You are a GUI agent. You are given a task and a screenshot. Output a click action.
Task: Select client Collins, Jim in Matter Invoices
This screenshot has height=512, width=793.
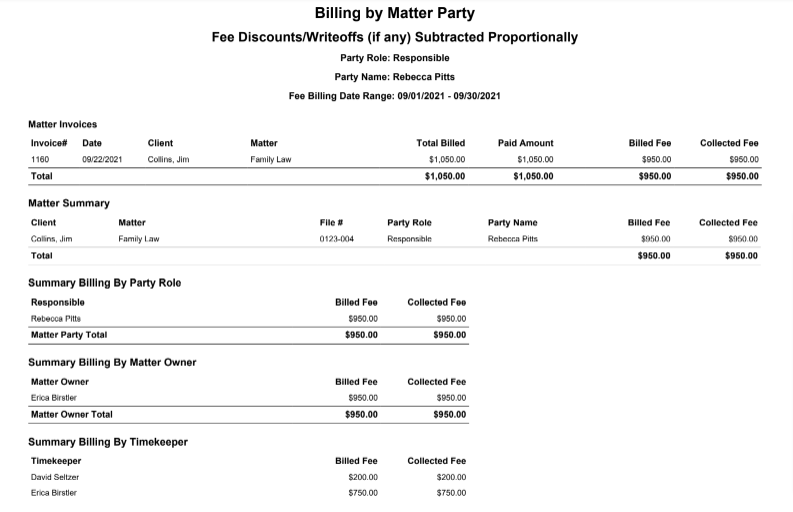pos(168,159)
